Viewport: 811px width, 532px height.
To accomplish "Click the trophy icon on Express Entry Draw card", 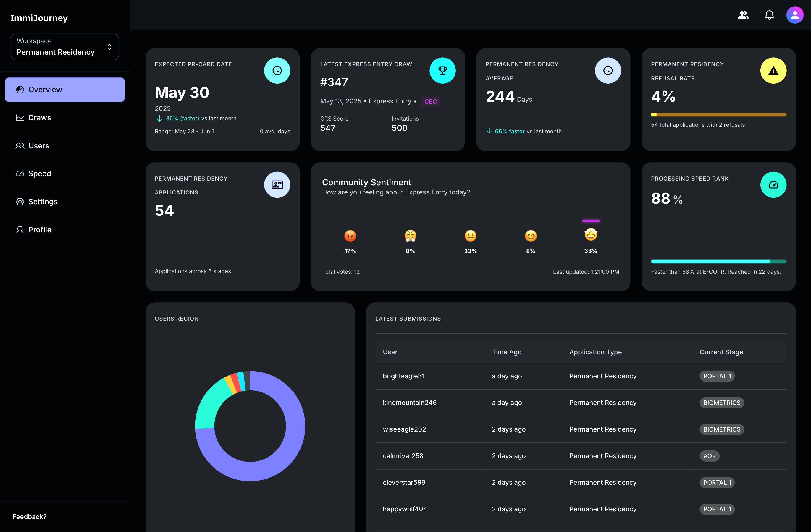I will (x=443, y=71).
